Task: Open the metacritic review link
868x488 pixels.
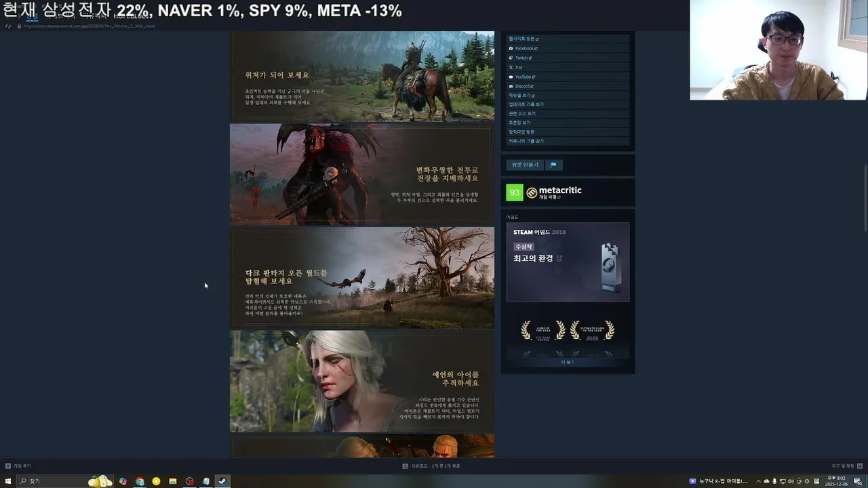Action: 549,197
